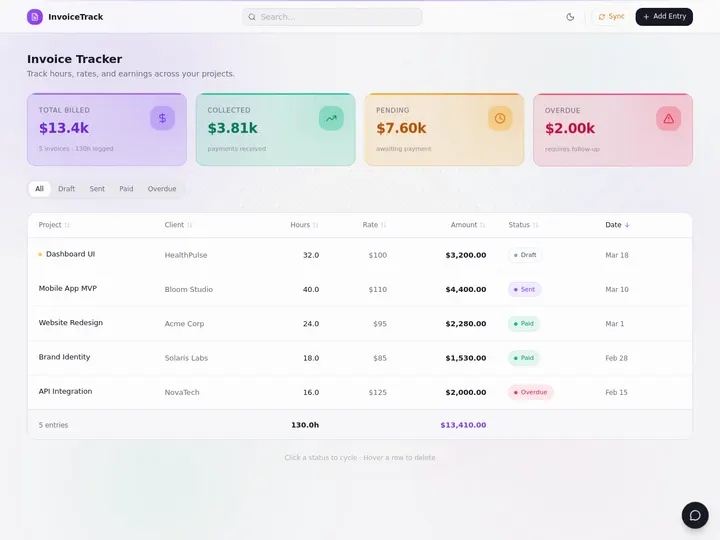Select the Paid filter tab

click(126, 189)
